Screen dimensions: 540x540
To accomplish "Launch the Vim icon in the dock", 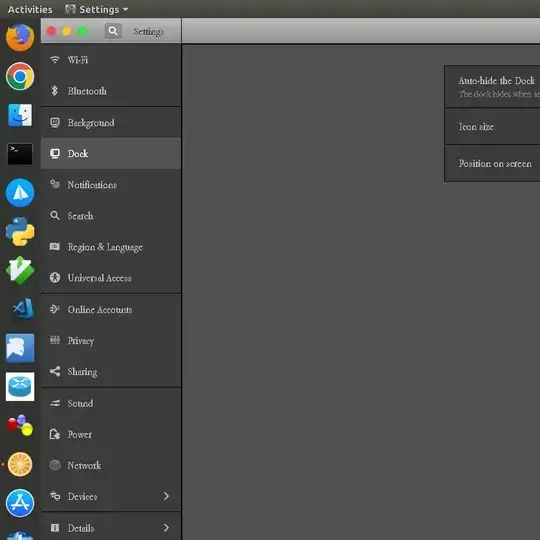I will [20, 270].
